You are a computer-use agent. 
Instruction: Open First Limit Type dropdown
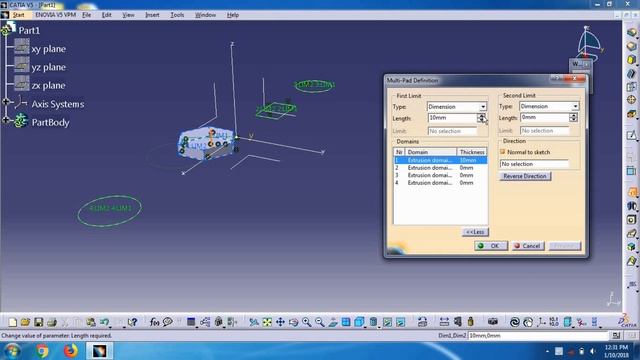[482, 107]
